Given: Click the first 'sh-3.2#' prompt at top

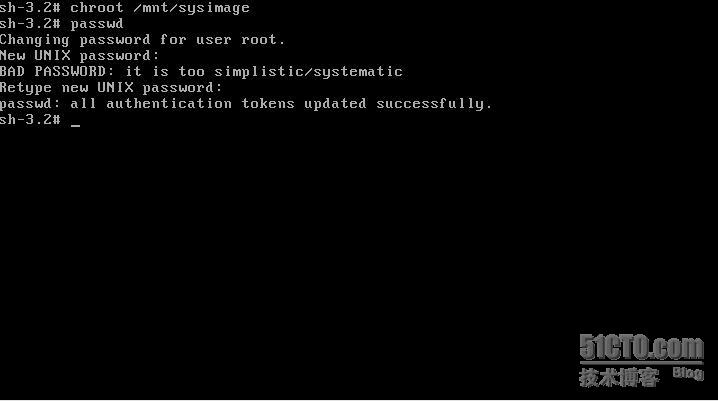Looking at the screenshot, I should tap(30, 8).
